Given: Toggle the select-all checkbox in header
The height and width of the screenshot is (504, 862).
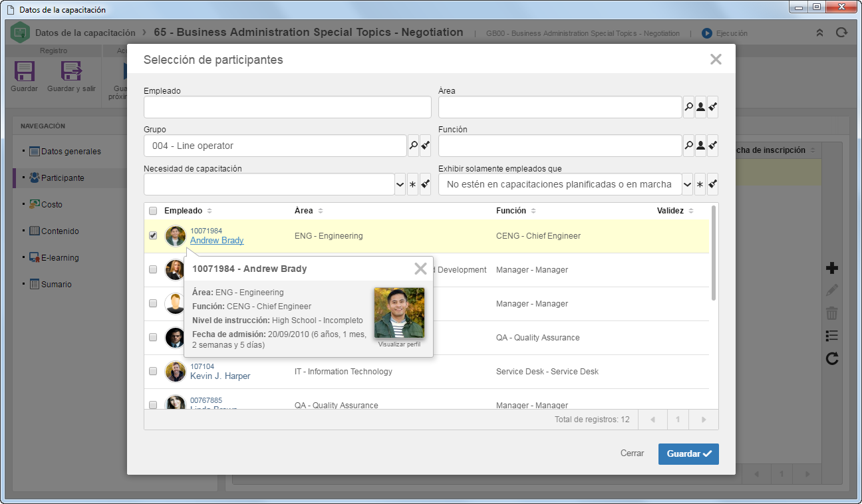Looking at the screenshot, I should pyautogui.click(x=153, y=211).
